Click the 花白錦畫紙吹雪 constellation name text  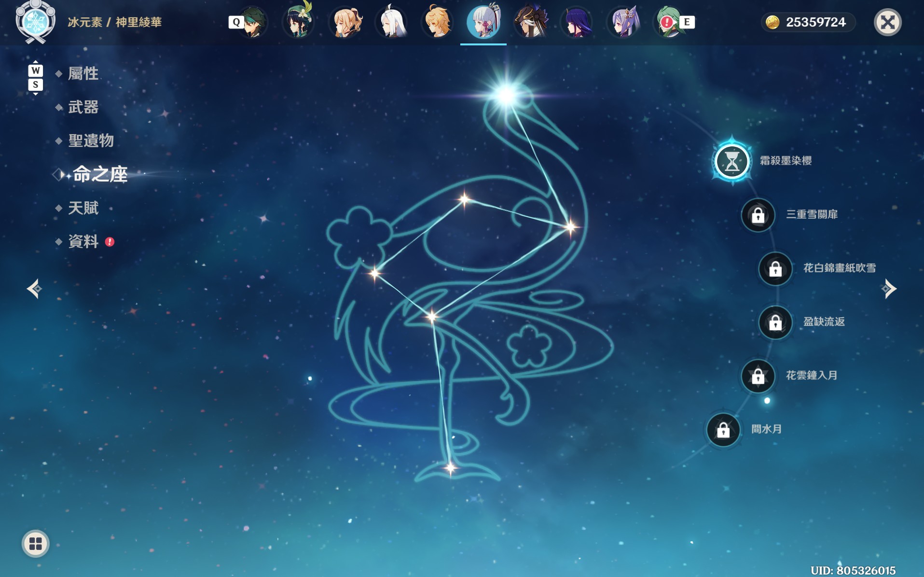[840, 268]
